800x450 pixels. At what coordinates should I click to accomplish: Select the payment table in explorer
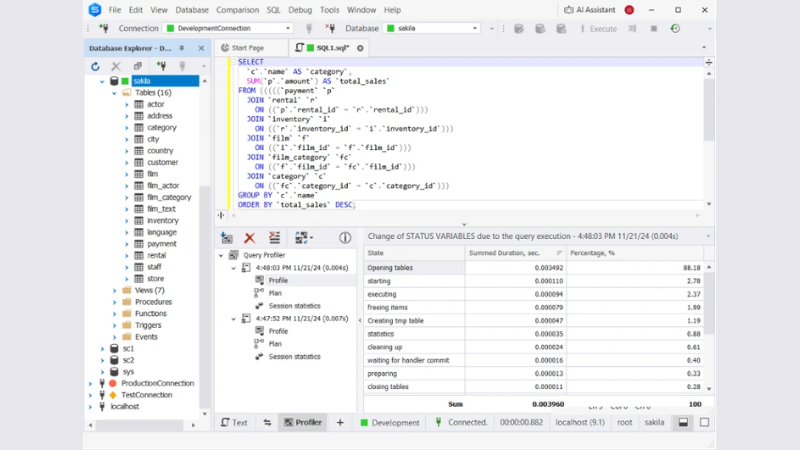click(161, 243)
